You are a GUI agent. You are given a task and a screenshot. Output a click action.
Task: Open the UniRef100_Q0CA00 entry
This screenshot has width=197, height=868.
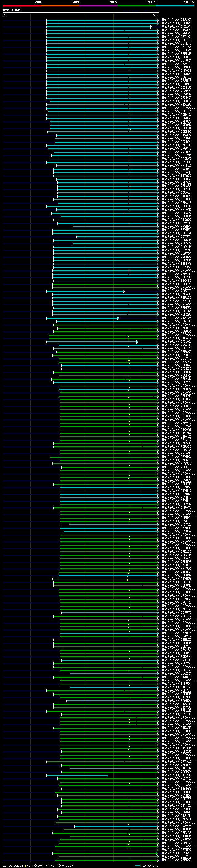tap(177, 257)
